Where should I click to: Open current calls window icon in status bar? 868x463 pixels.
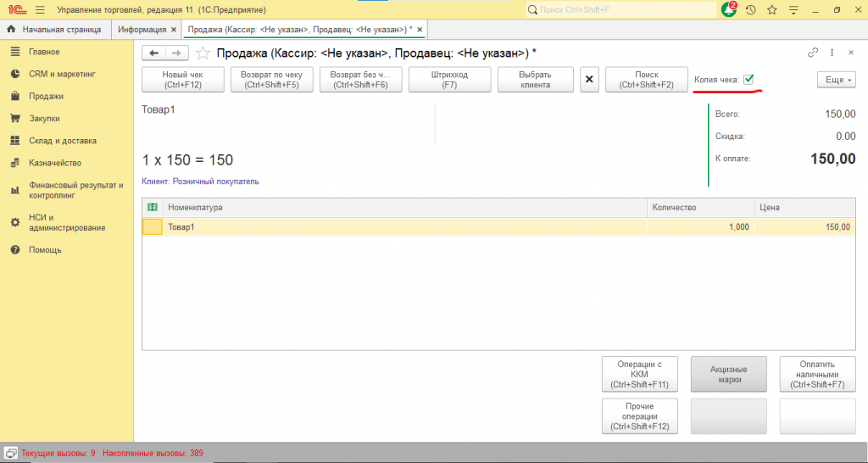(x=10, y=453)
